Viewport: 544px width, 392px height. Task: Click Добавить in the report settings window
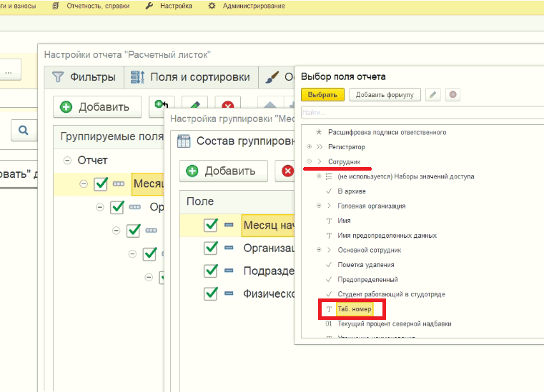(97, 107)
